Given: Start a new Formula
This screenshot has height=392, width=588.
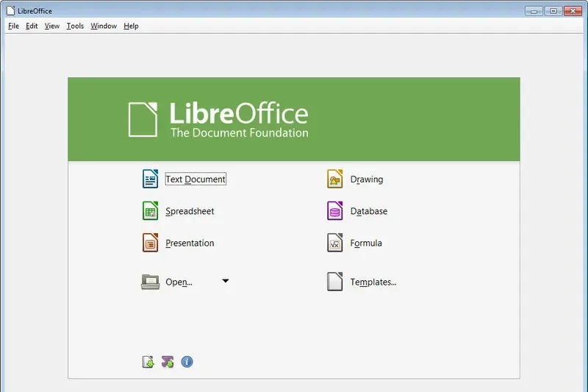Looking at the screenshot, I should click(x=366, y=243).
